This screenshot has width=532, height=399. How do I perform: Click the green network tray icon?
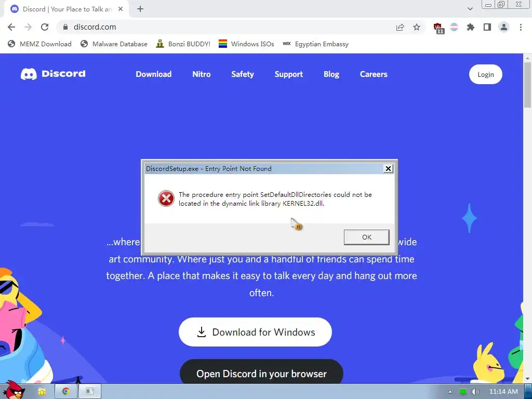pyautogui.click(x=462, y=392)
